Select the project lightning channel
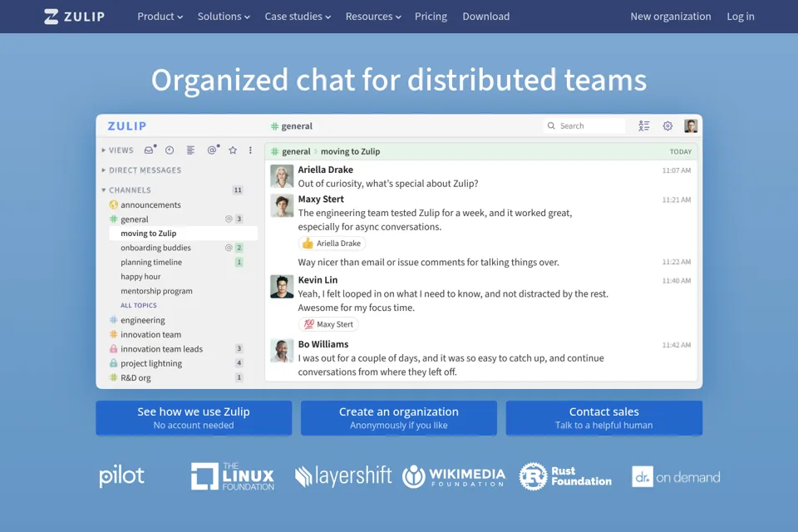Image resolution: width=798 pixels, height=532 pixels. tap(151, 363)
